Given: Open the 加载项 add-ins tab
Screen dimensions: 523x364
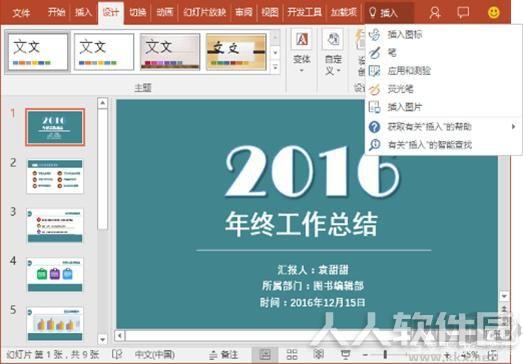Looking at the screenshot, I should point(344,13).
